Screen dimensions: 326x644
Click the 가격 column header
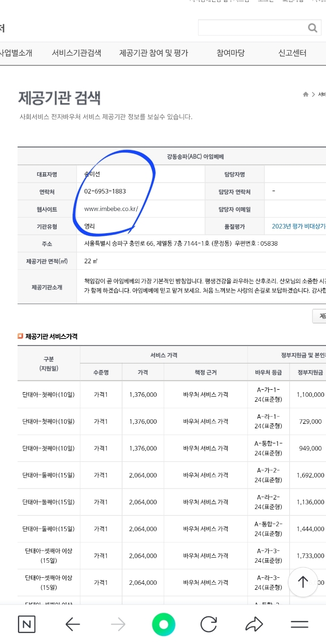[x=143, y=372]
